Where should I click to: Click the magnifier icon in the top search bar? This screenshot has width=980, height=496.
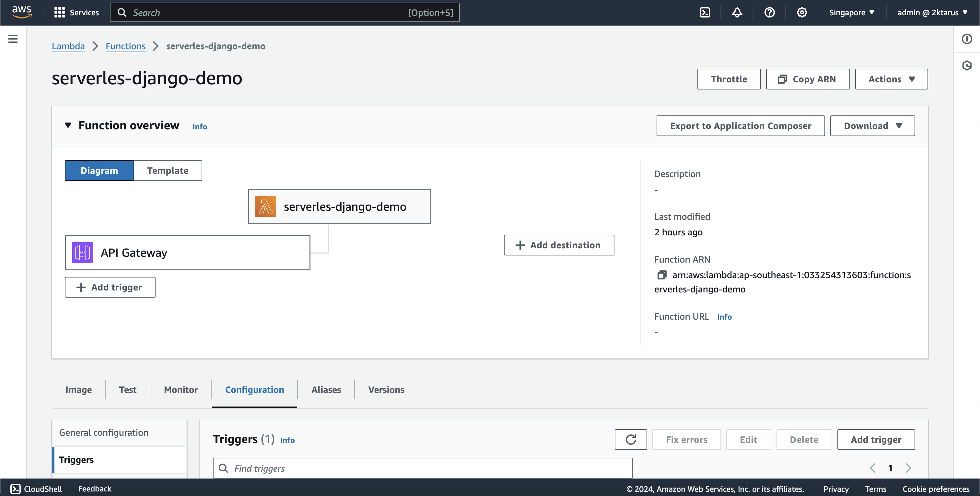pos(122,13)
